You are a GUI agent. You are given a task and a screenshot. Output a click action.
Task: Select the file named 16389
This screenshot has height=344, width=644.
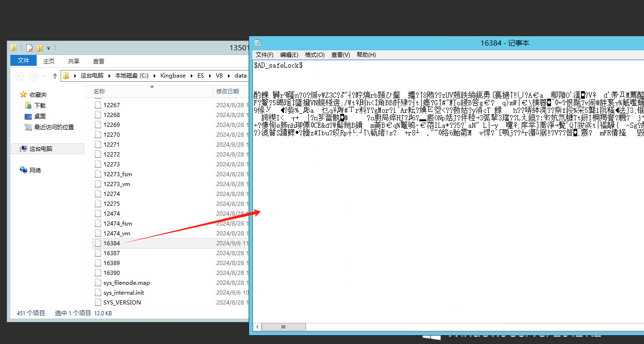[x=111, y=263]
